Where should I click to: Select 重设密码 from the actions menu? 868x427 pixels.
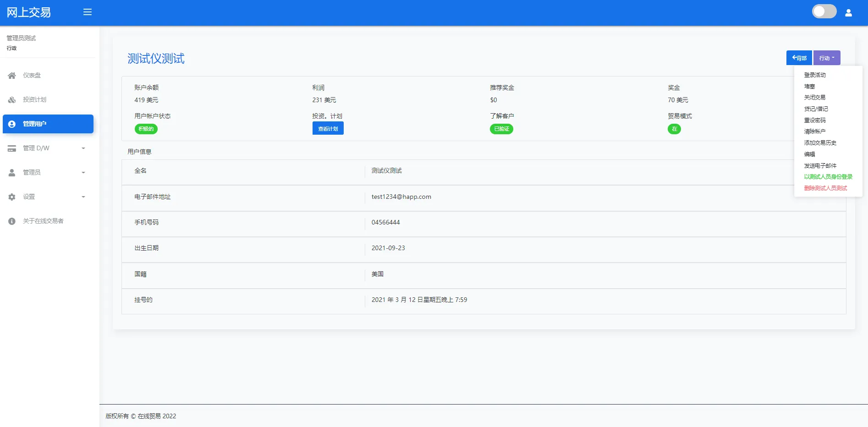tap(815, 120)
